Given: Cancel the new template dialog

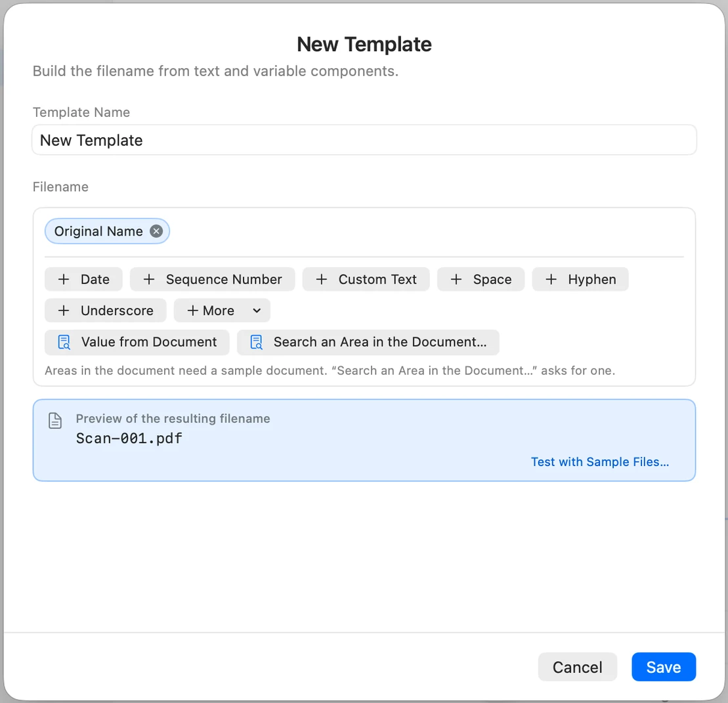Looking at the screenshot, I should 578,667.
